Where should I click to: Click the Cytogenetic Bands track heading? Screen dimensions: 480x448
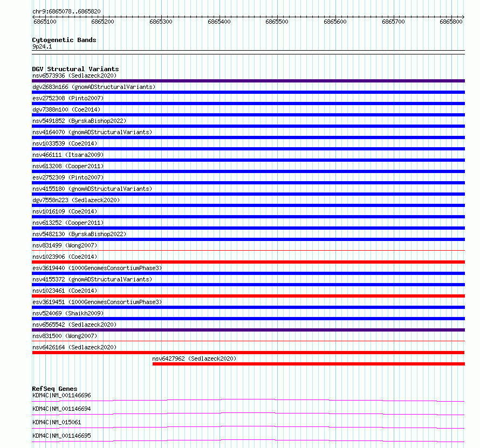pyautogui.click(x=64, y=40)
